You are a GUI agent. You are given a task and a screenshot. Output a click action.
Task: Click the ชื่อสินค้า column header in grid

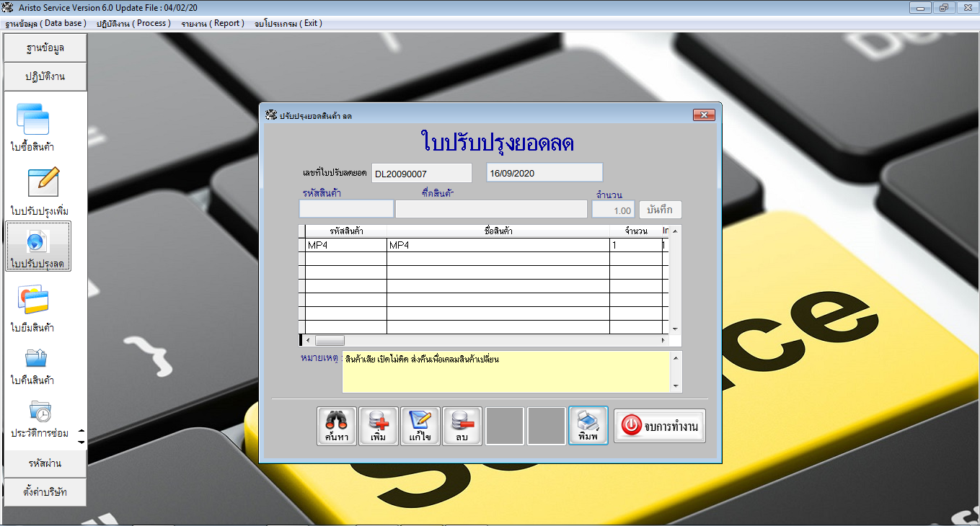tap(498, 231)
